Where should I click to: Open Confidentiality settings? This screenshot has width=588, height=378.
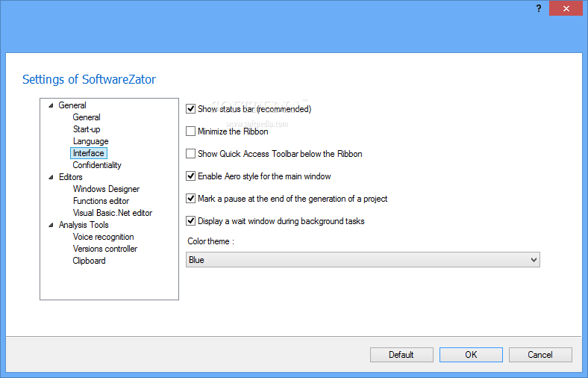tap(97, 165)
